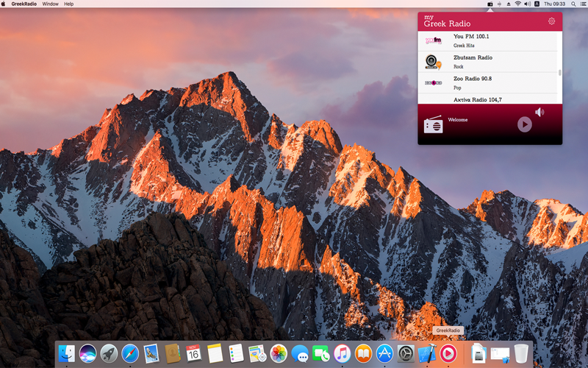Select the You FM 100.1 station
The image size is (588, 368).
(x=487, y=41)
